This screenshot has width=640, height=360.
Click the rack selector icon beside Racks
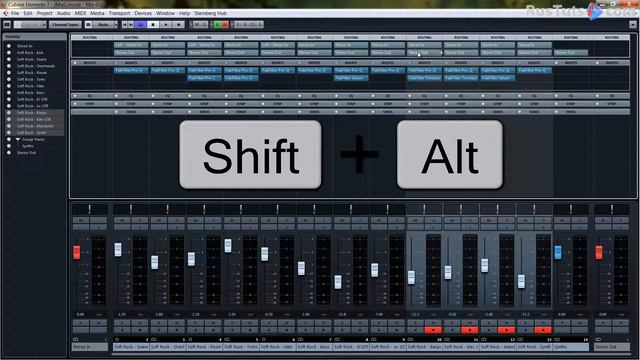tap(88, 25)
